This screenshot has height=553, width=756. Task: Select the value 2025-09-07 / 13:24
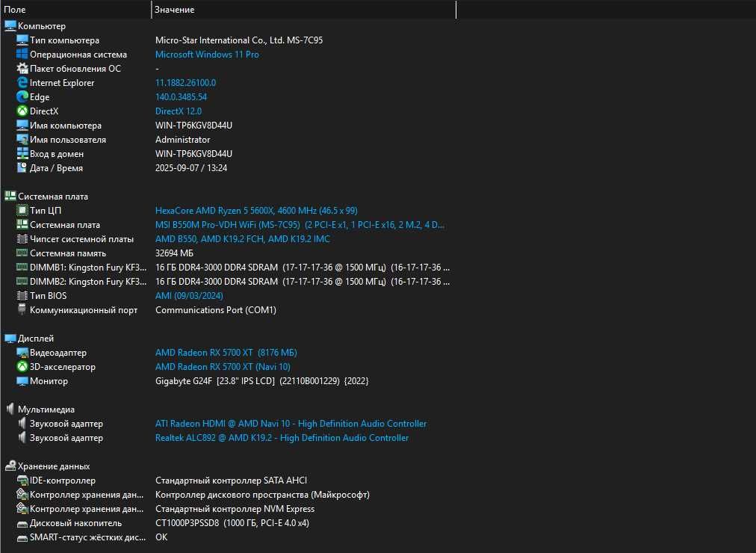(191, 168)
